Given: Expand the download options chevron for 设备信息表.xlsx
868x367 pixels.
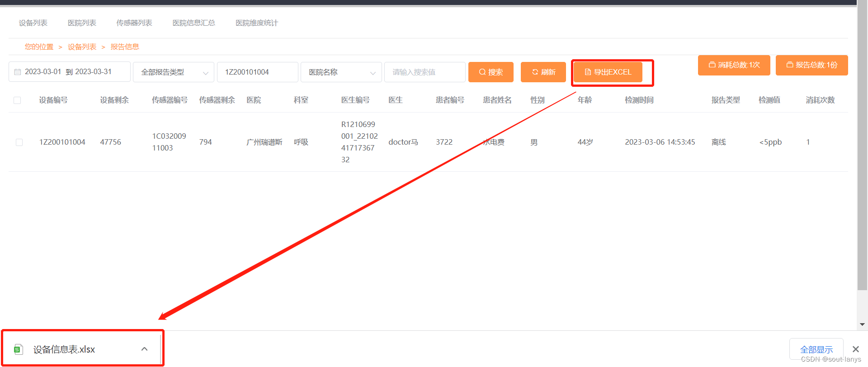Looking at the screenshot, I should point(145,349).
